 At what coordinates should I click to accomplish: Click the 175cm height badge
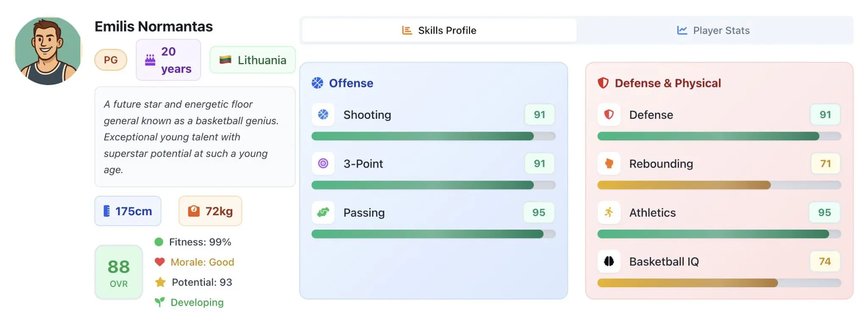[128, 211]
